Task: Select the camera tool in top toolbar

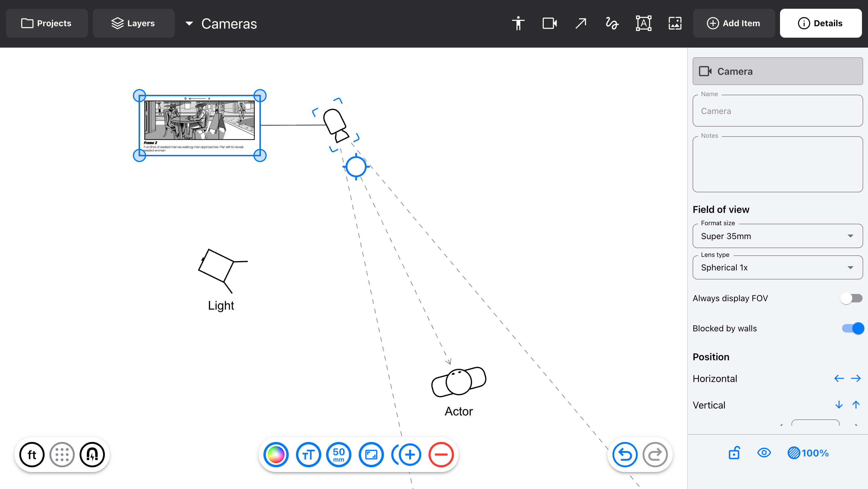Action: point(549,23)
